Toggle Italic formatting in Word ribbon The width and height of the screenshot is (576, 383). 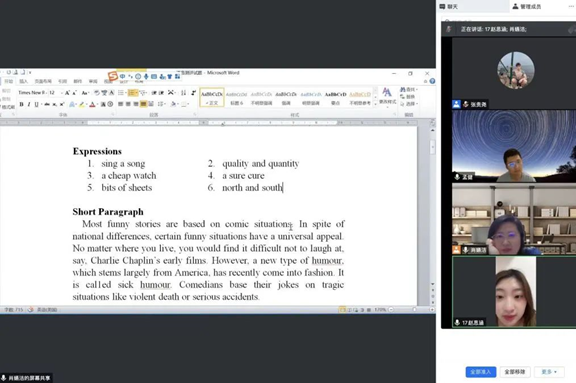pyautogui.click(x=29, y=105)
